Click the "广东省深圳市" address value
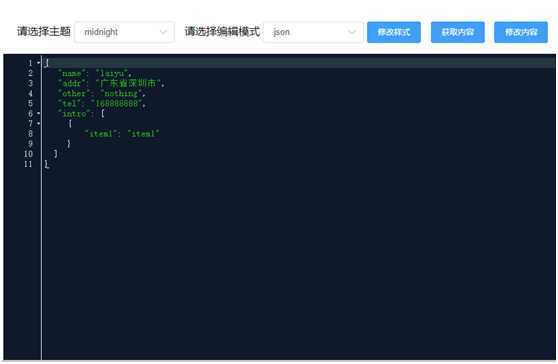Screen dimensions: 558x364 click(129, 83)
